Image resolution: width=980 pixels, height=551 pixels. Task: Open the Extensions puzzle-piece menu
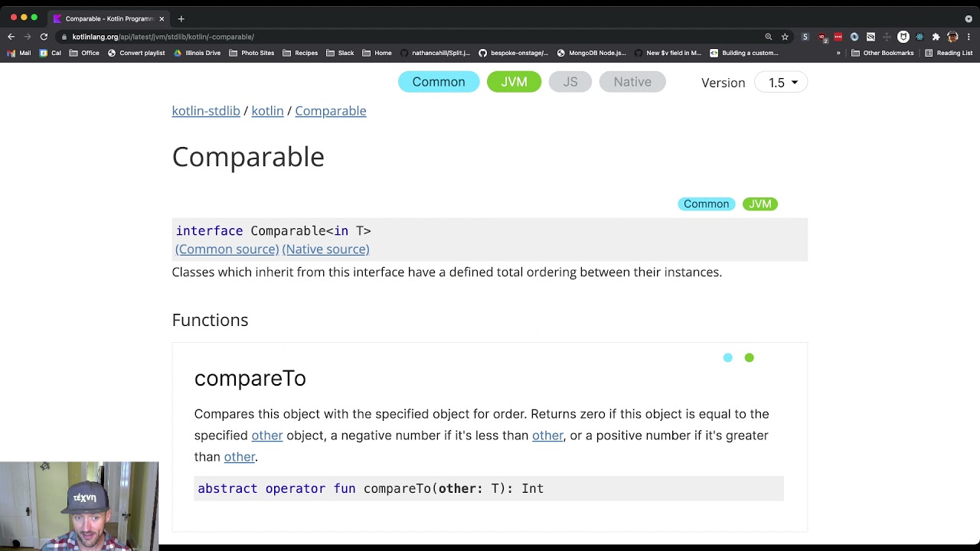[936, 37]
